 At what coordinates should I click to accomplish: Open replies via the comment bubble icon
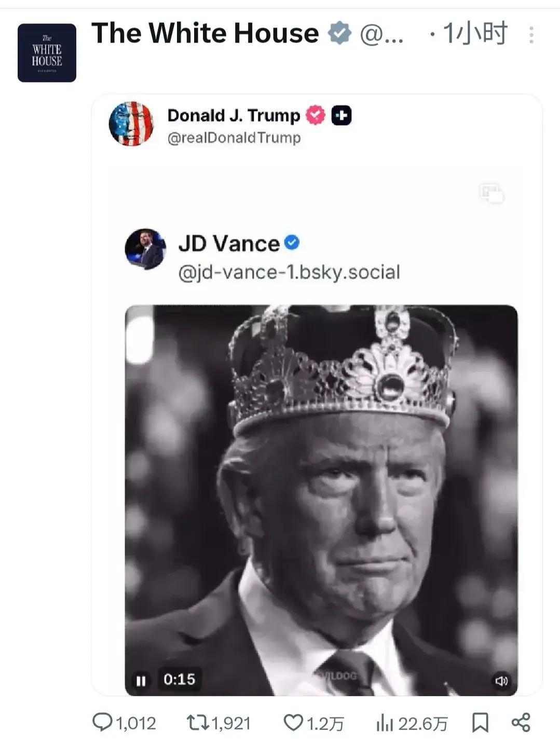tap(102, 722)
